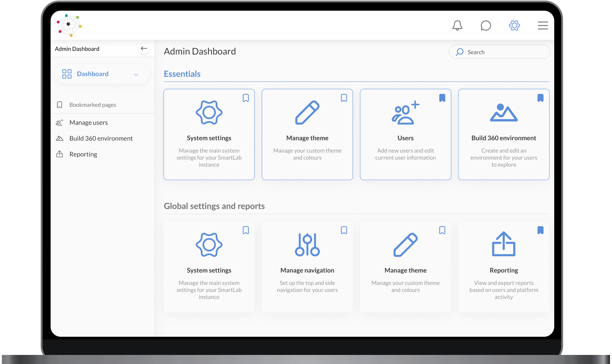Screen dimensions: 612x364
Task: Open the chat bubble icon
Action: (486, 25)
